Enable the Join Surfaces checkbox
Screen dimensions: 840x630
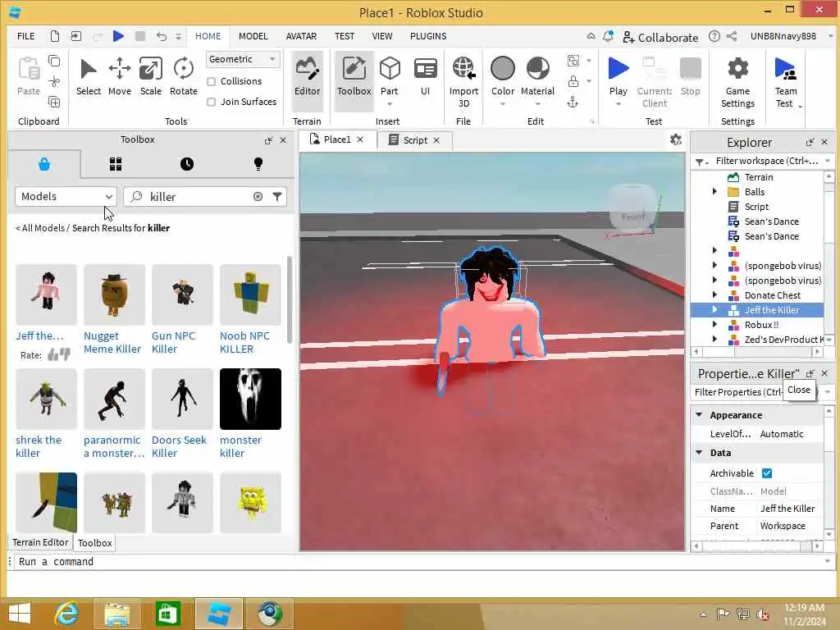point(212,102)
